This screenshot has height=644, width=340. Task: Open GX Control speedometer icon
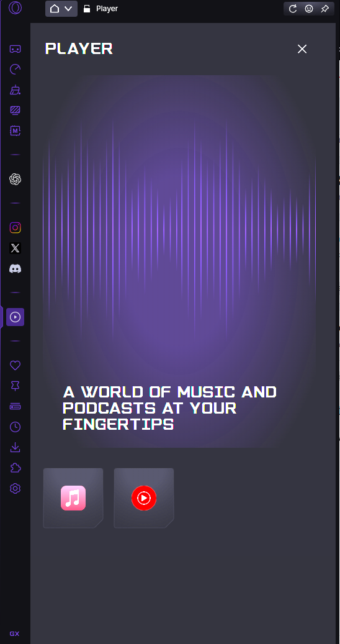[15, 70]
